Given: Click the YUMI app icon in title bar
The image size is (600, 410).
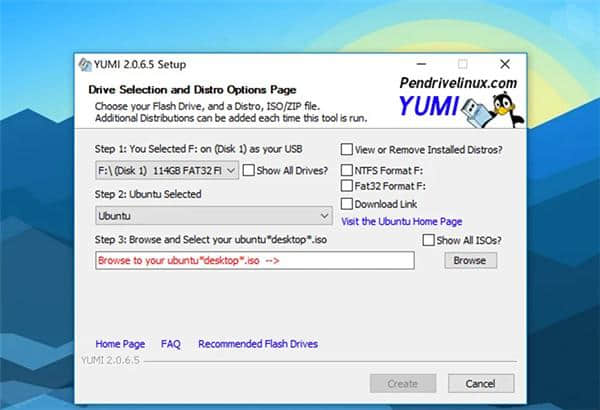Looking at the screenshot, I should tap(85, 64).
